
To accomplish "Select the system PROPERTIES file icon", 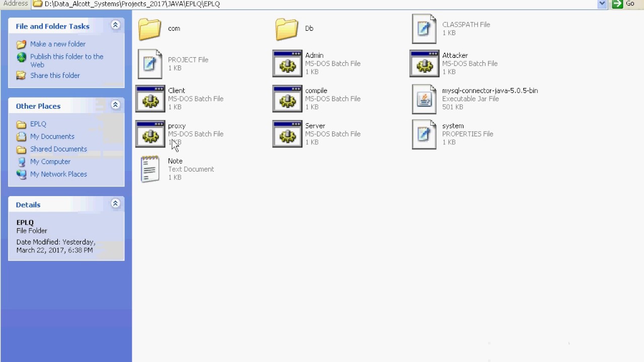I will coord(424,134).
